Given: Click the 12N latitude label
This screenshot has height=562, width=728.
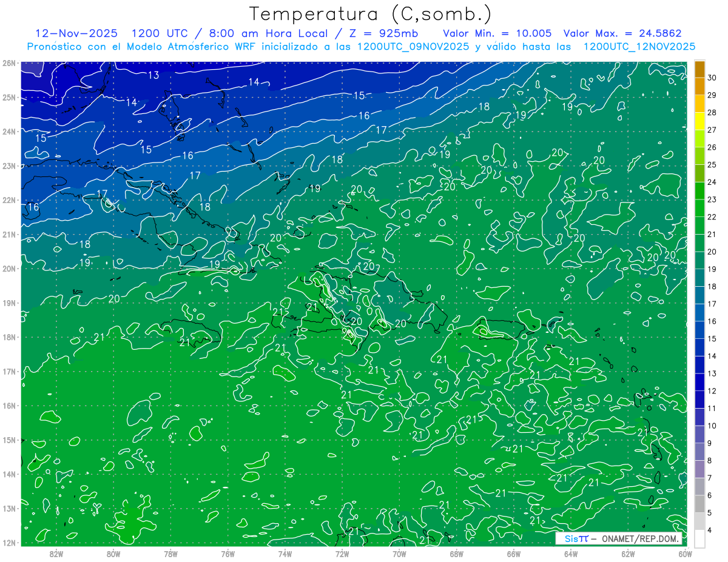Looking at the screenshot, I should point(9,543).
